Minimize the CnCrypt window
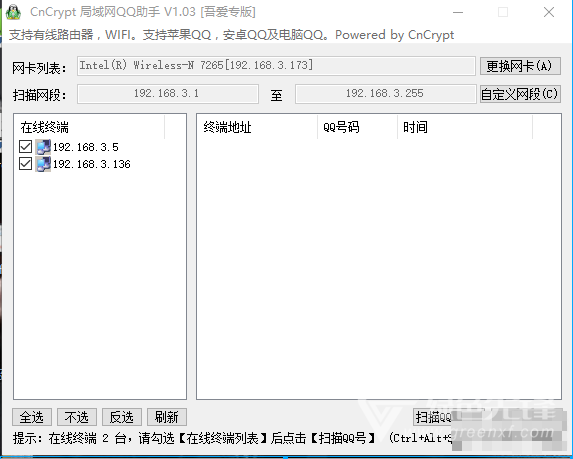 pos(458,12)
